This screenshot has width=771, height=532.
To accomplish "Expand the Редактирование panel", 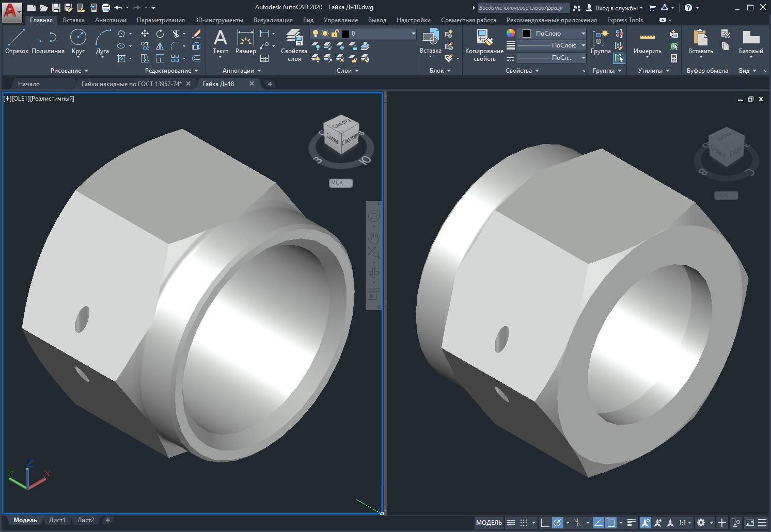I will (x=171, y=71).
